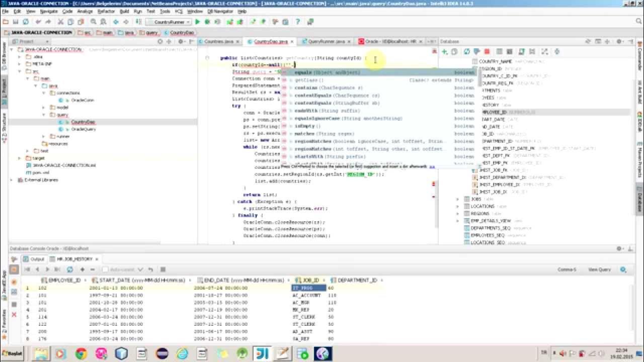Open the CountryRunner run configuration dropdown
Viewport: 644px width, 362px height.
(x=168, y=22)
